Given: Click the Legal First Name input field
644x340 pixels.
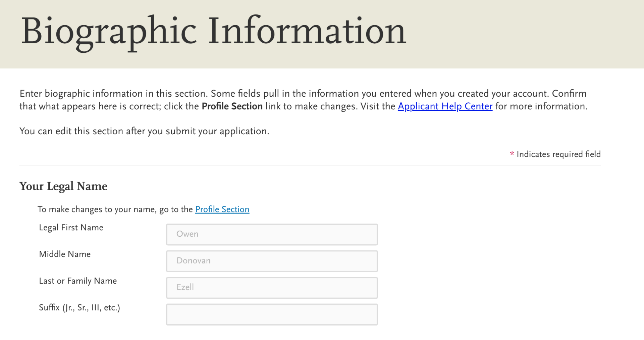Looking at the screenshot, I should (272, 234).
